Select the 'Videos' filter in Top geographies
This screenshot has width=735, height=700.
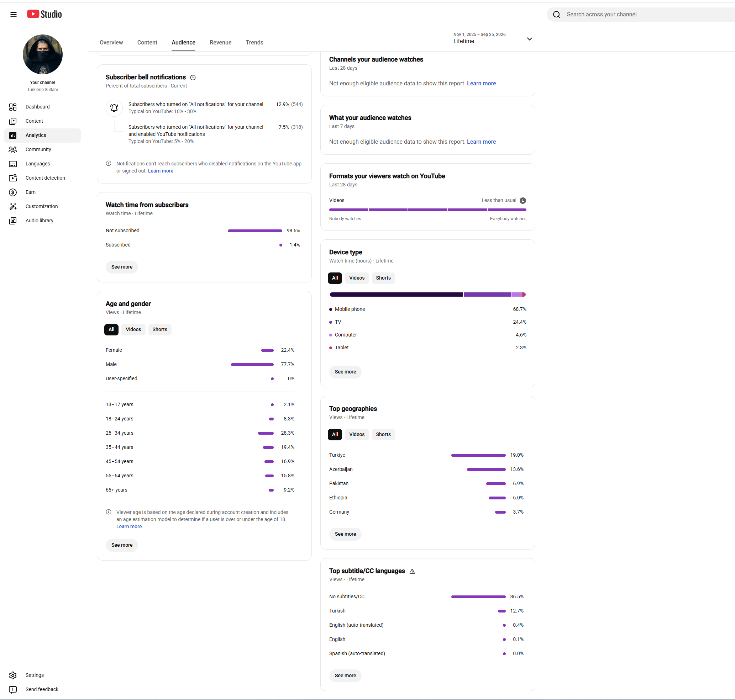point(357,434)
